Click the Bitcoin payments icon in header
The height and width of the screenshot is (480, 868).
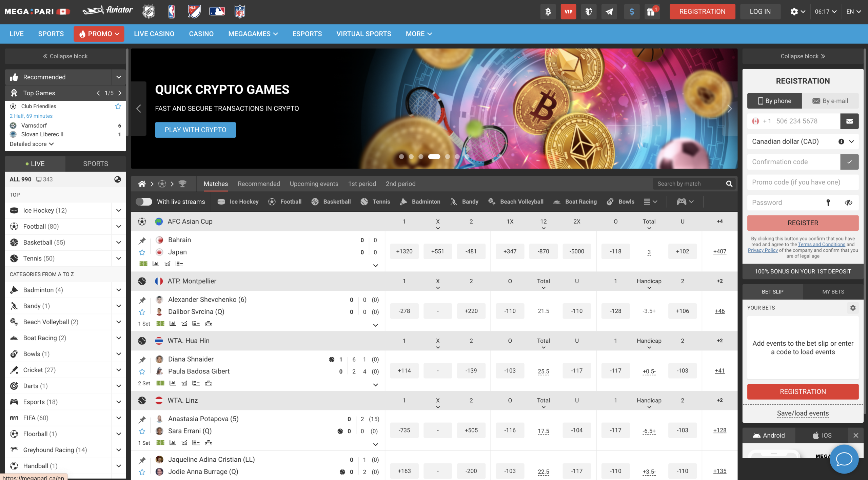548,12
